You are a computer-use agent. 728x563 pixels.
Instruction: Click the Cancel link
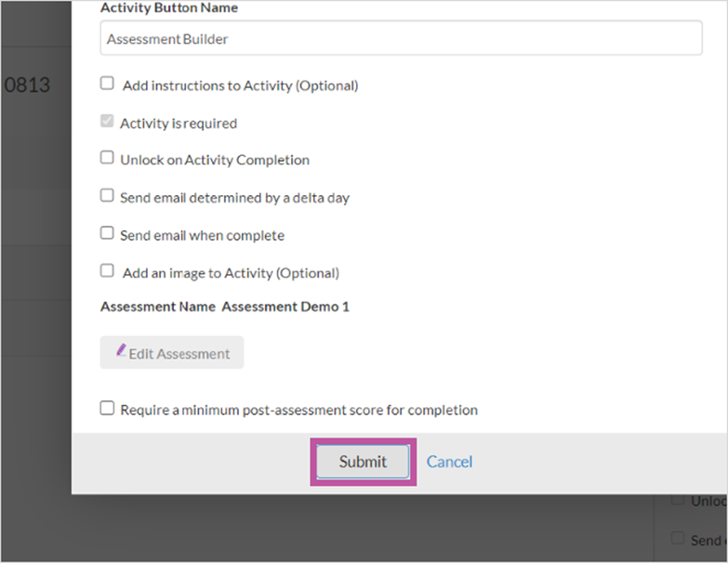point(449,462)
